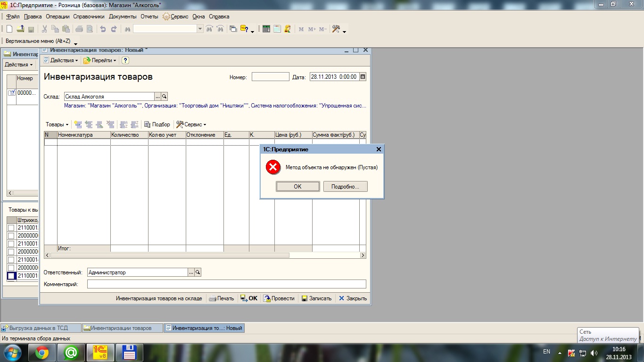Expand the Вертикальное меню toolbar arrow

[x=76, y=44]
